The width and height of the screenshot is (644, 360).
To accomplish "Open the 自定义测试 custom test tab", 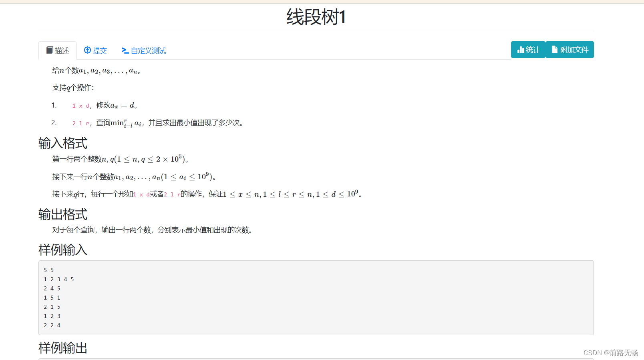I will point(144,50).
